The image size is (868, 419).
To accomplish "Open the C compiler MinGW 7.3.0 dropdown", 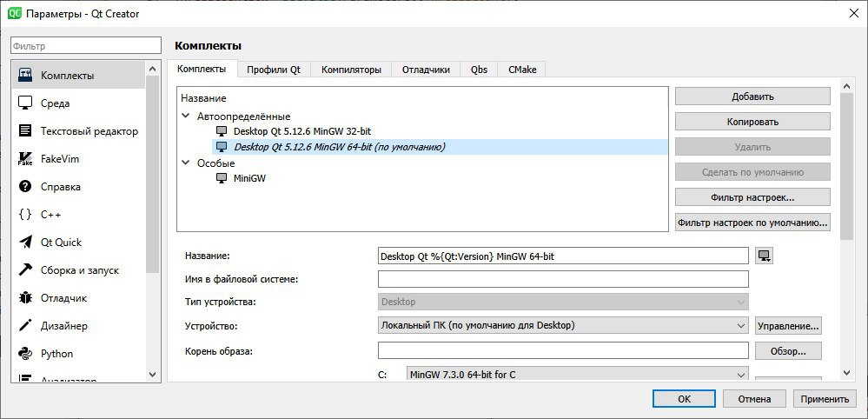I will tap(577, 375).
